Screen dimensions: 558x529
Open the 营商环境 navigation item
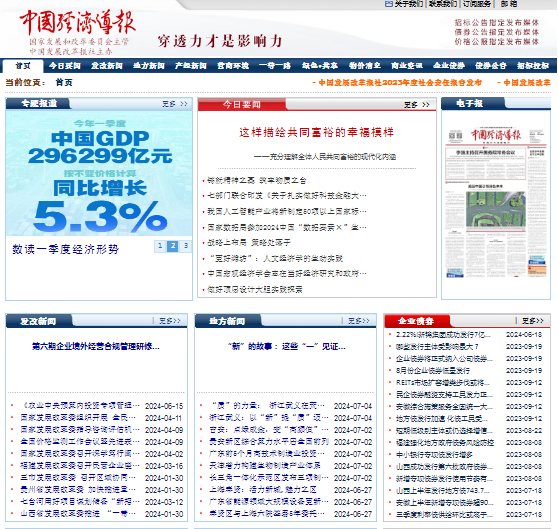(x=233, y=66)
